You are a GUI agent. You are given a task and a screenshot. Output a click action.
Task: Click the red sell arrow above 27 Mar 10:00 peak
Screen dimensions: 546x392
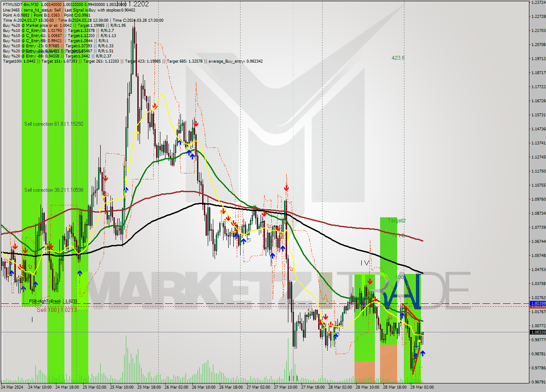pyautogui.click(x=286, y=187)
